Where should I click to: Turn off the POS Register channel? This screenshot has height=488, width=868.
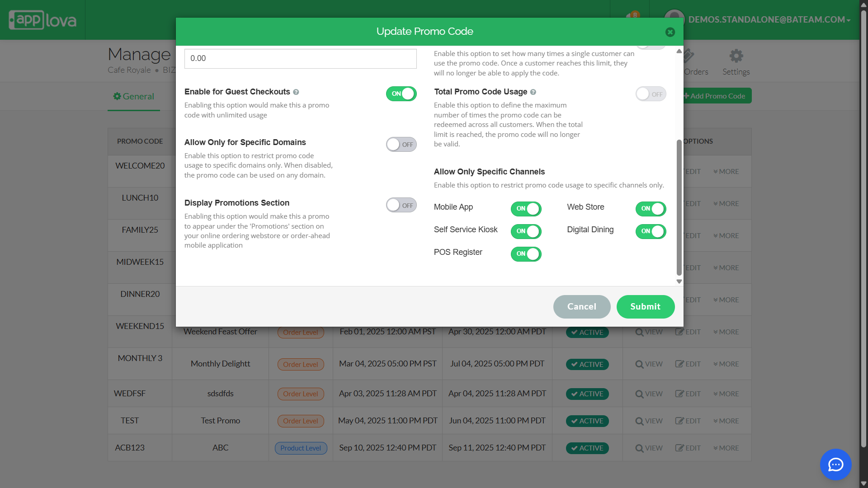coord(526,254)
